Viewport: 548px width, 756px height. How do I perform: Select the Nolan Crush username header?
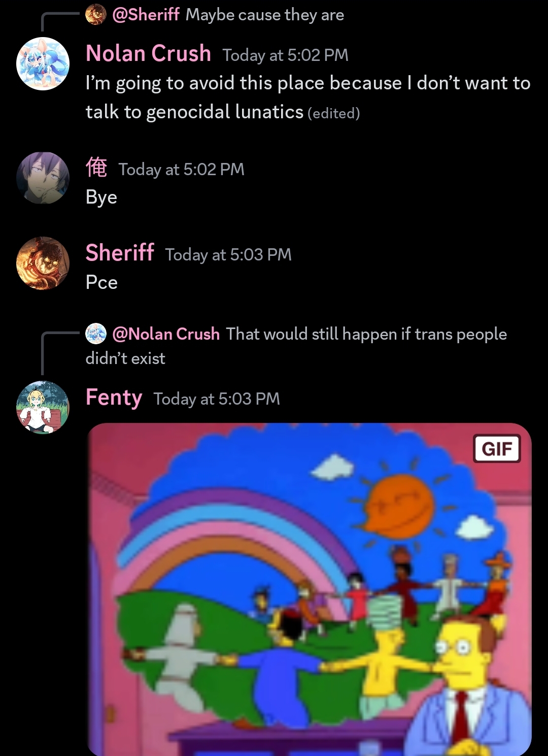[149, 53]
